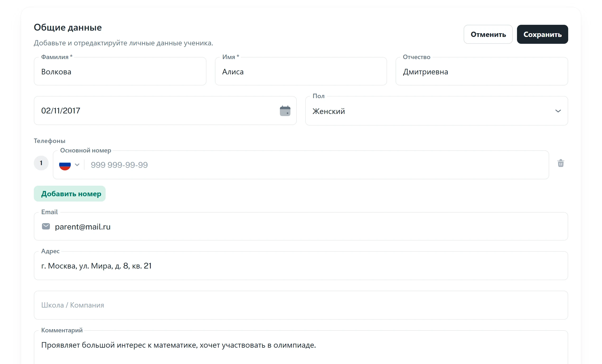
Task: Open the Пол gender dropdown
Action: [x=436, y=111]
